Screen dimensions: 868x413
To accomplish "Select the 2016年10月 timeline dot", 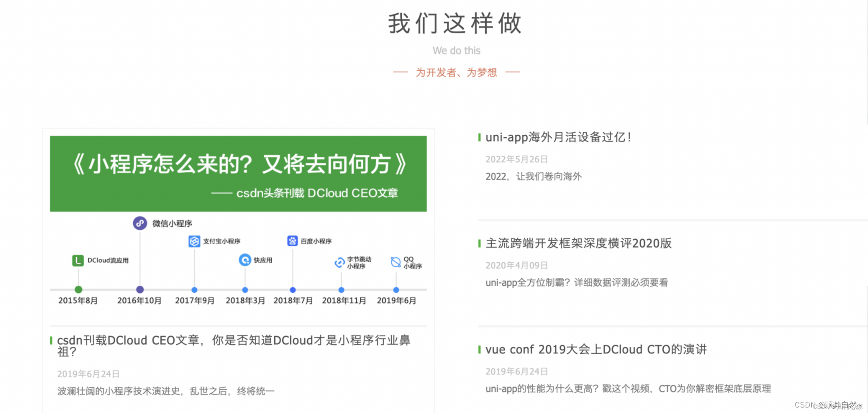I will pyautogui.click(x=140, y=290).
